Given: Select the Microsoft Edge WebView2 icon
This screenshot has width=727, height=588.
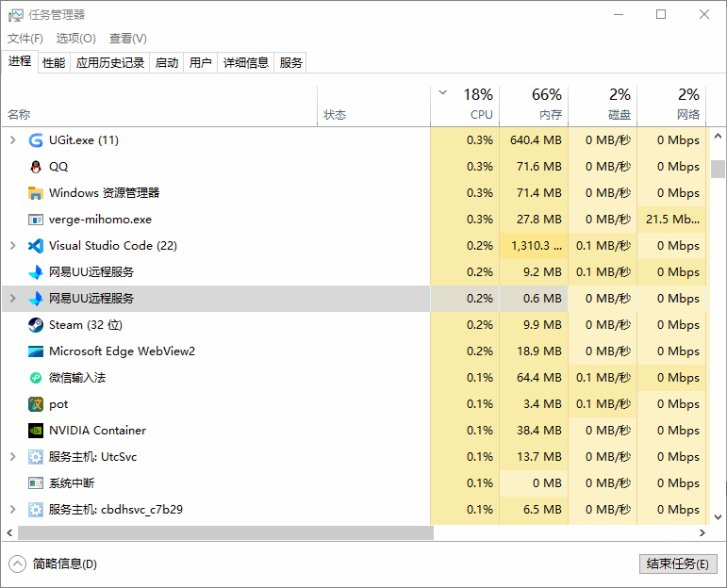Looking at the screenshot, I should coord(36,351).
